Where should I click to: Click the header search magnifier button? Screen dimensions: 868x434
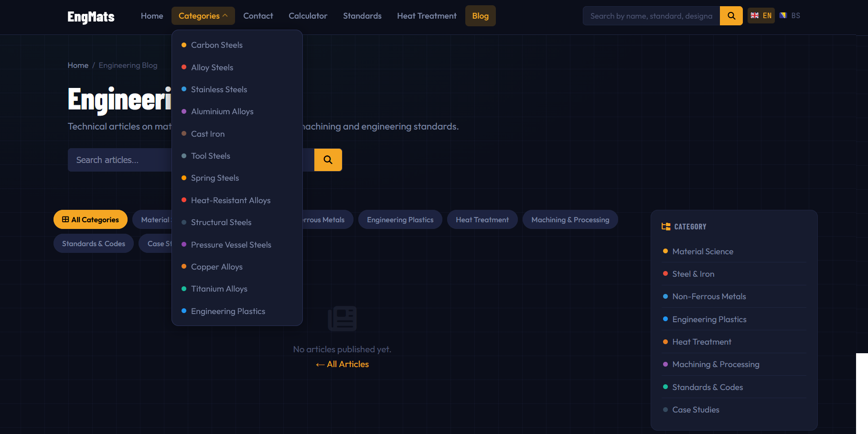(731, 16)
